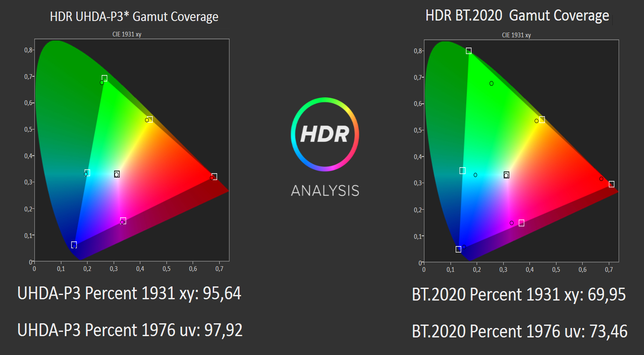Click green target square in UHDA-P3 chart
This screenshot has height=355, width=644.
coord(104,78)
